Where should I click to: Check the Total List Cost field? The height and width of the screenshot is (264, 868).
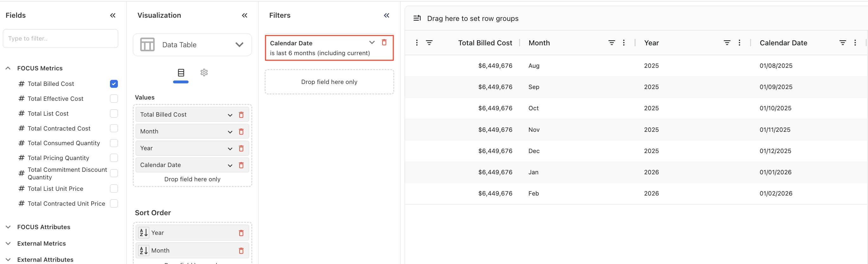point(114,114)
